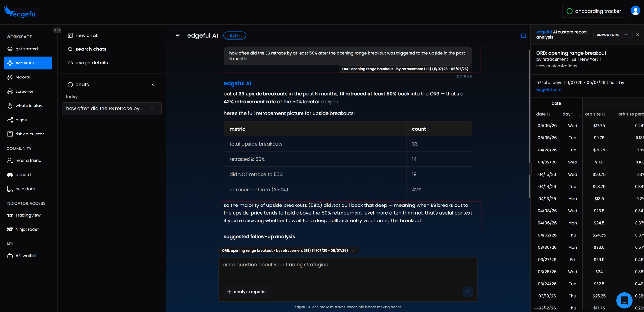Select the 05/06/26 date cell
Screen dimensions: 644x312
547,126
